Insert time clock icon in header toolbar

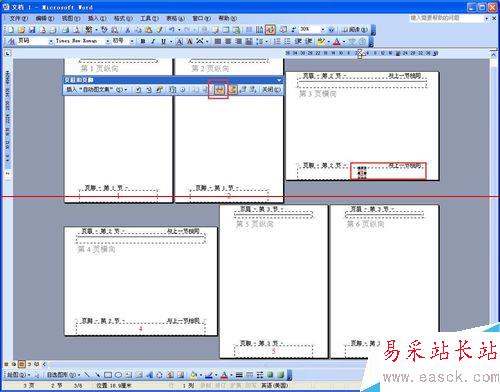(x=183, y=89)
